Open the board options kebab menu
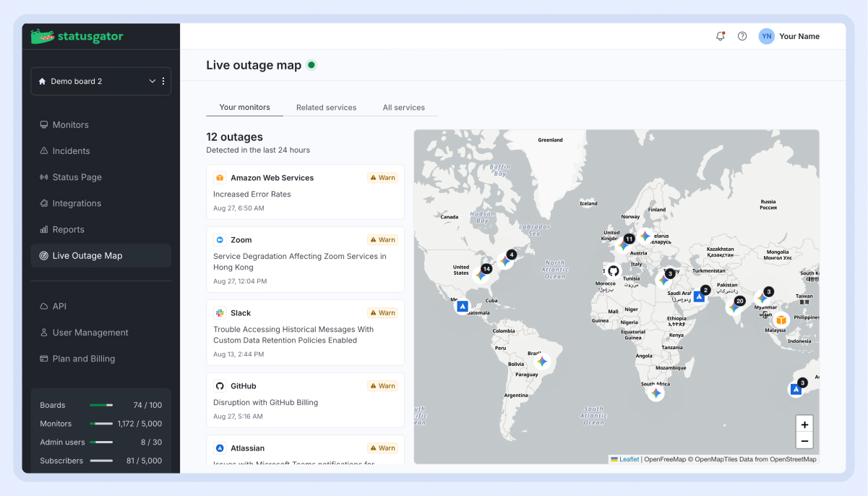This screenshot has width=868, height=496. 163,81
